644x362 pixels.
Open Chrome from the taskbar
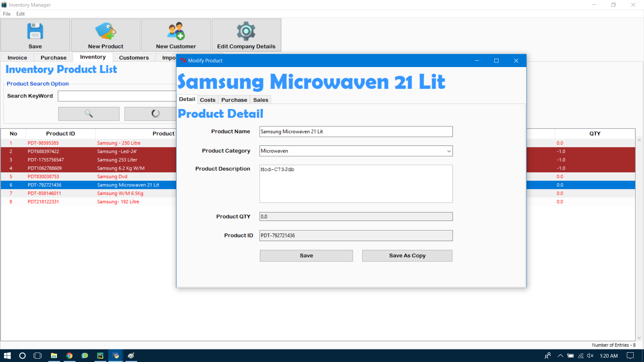pos(69,356)
